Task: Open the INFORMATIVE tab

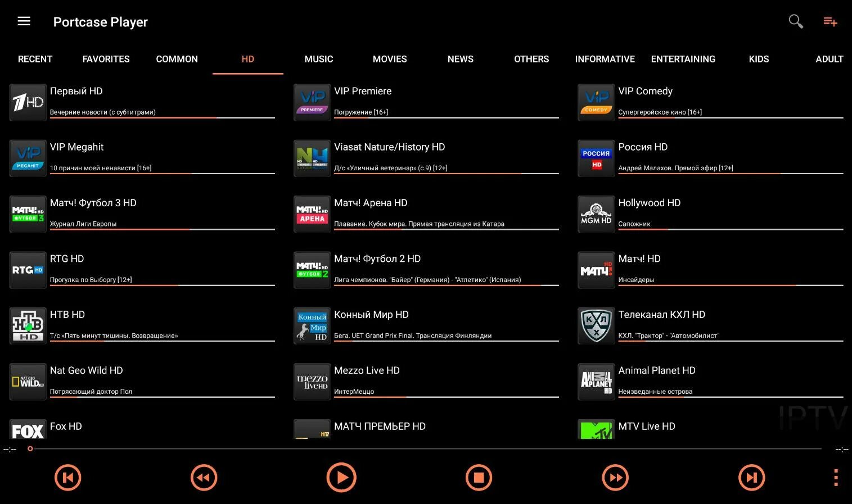Action: click(x=605, y=59)
